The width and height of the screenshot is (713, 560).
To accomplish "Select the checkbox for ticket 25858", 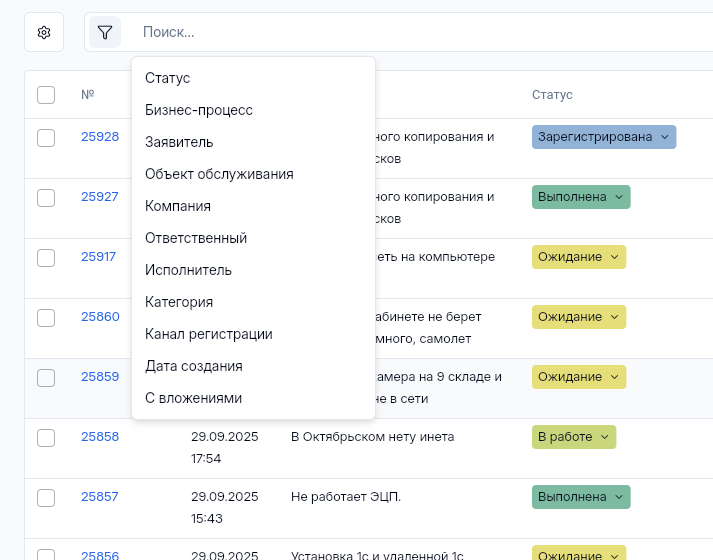I will point(46,438).
